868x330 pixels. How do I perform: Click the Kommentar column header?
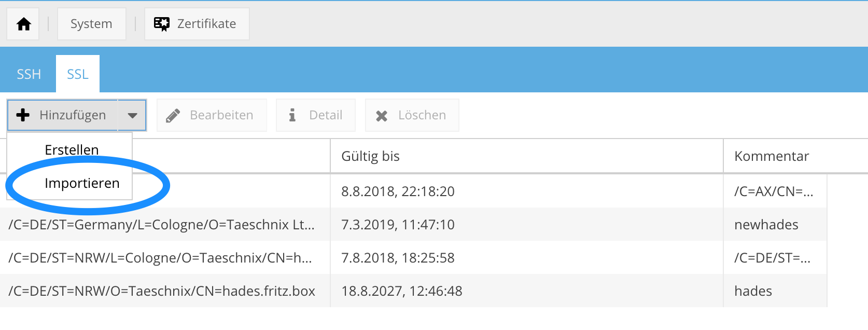click(771, 156)
